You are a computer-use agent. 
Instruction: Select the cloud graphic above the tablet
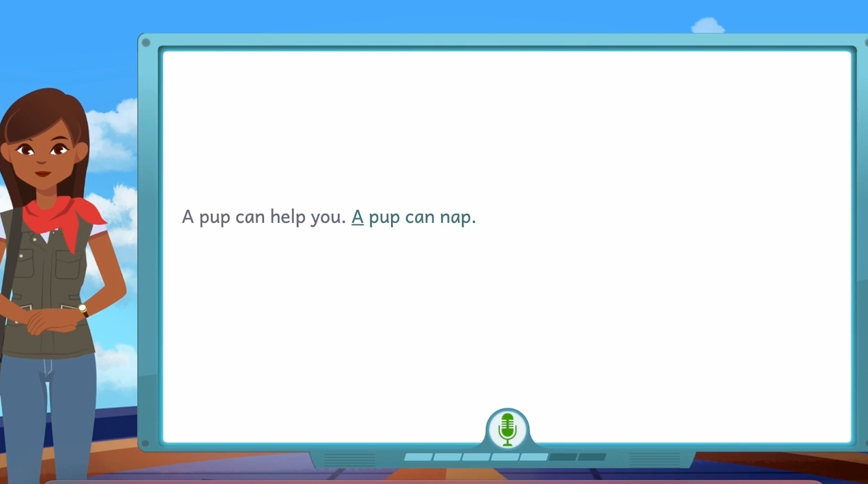tap(708, 25)
